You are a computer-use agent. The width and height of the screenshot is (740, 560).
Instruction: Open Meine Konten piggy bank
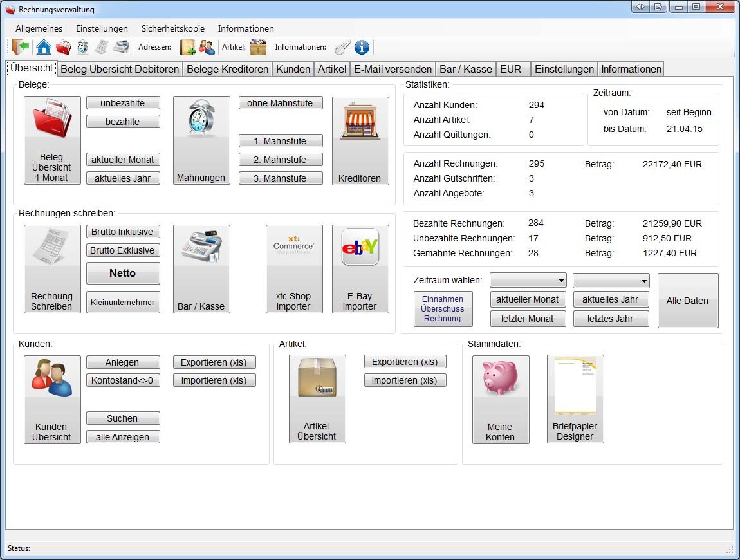click(x=500, y=400)
